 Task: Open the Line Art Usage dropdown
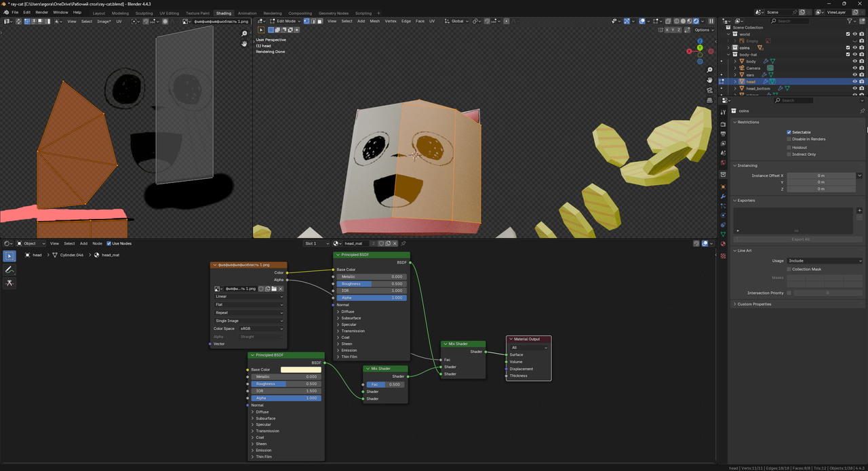click(x=825, y=260)
